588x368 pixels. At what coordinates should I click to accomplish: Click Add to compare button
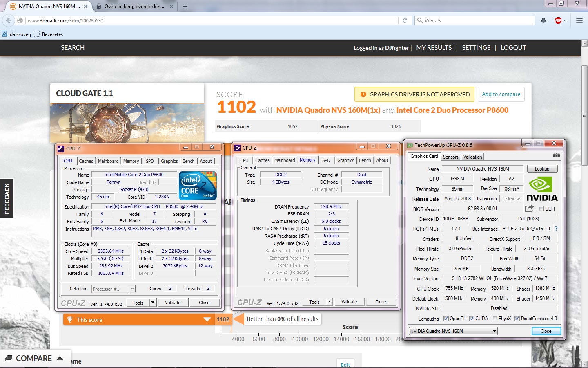tap(501, 94)
